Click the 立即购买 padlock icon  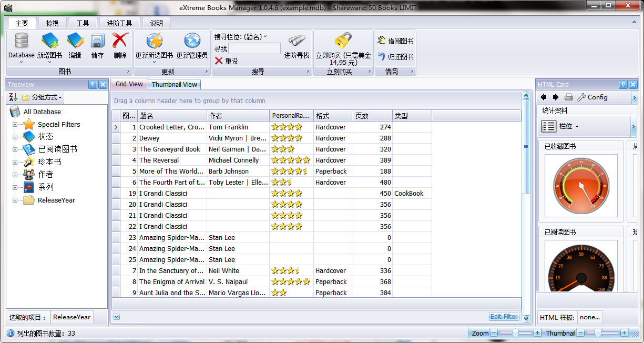tap(343, 41)
